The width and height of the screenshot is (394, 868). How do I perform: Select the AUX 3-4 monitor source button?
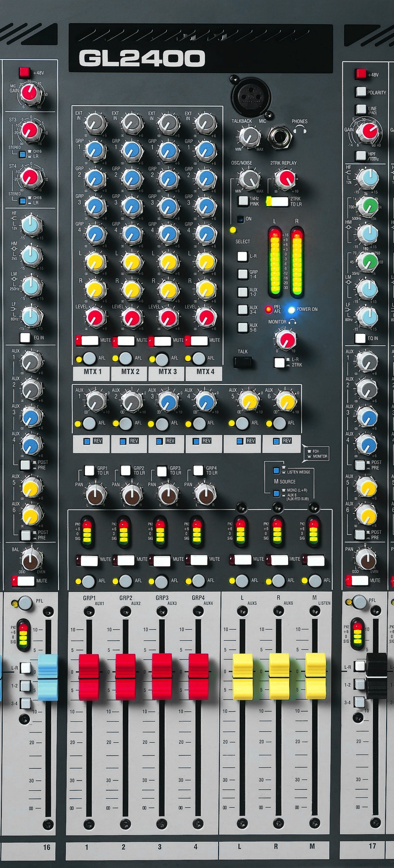tap(243, 309)
